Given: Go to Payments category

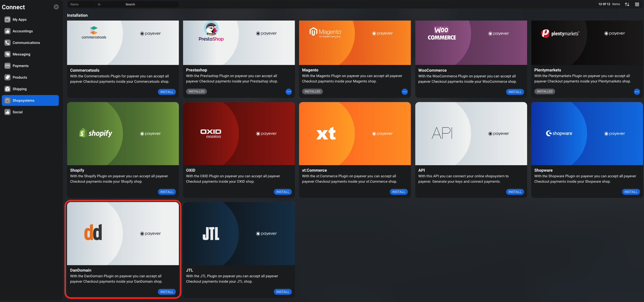Looking at the screenshot, I should click(x=20, y=66).
